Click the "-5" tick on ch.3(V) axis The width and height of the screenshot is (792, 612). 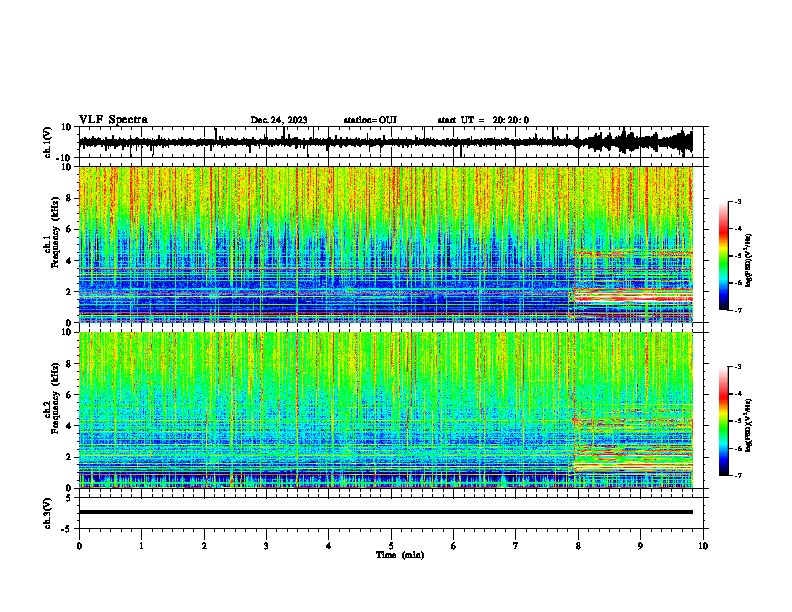pos(68,529)
